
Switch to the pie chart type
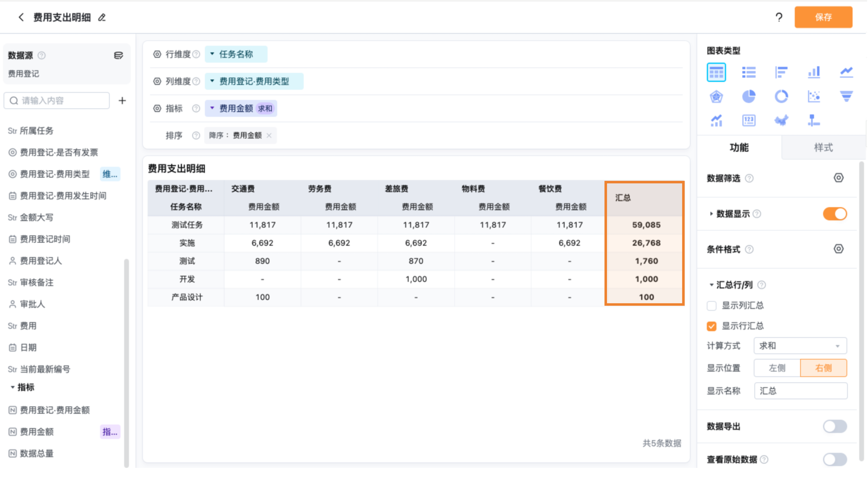click(x=749, y=97)
